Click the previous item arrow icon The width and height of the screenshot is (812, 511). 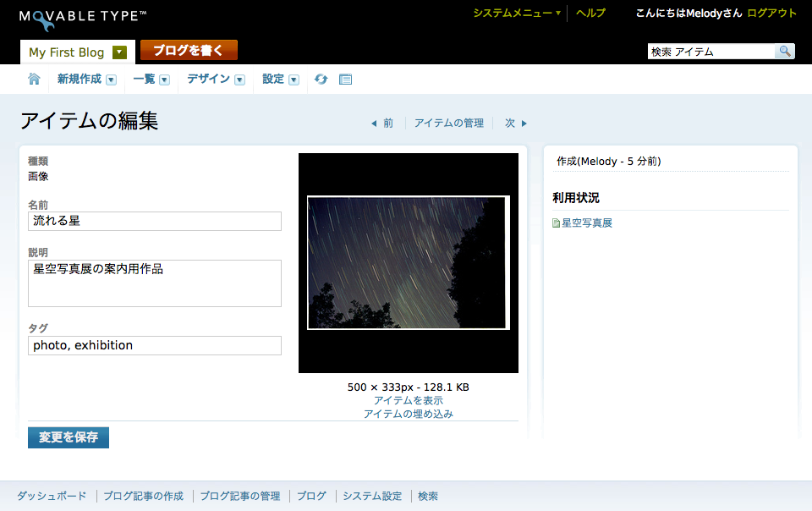[x=374, y=124]
